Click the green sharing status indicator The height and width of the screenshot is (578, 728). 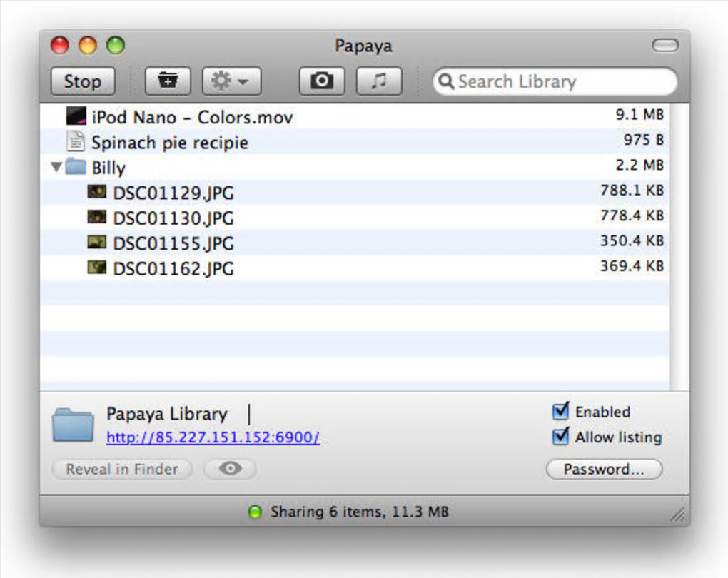point(255,512)
